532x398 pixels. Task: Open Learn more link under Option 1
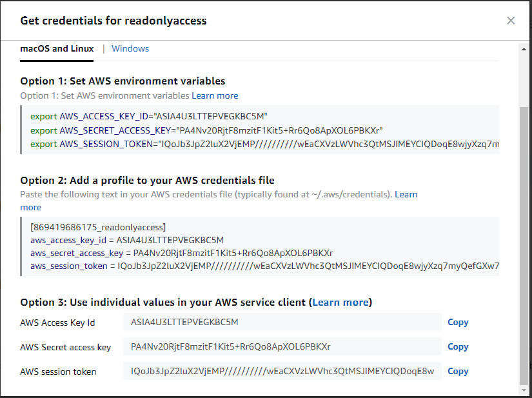coord(215,95)
